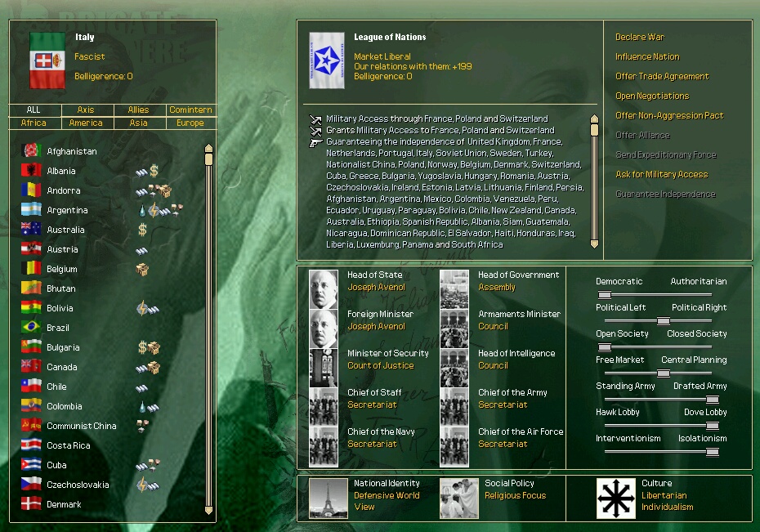The height and width of the screenshot is (532, 760).
Task: Click the Social Policy picture
Action: pos(459,498)
